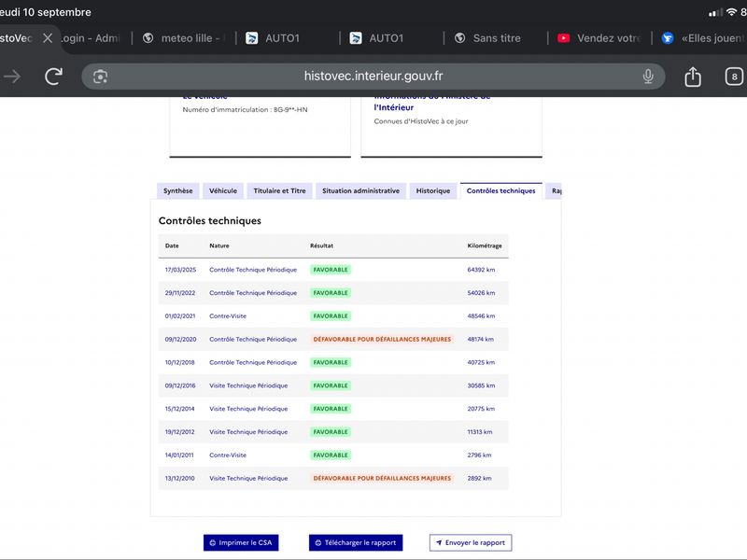This screenshot has height=560, width=747.
Task: Click Télécharger le rapport button
Action: tap(356, 542)
